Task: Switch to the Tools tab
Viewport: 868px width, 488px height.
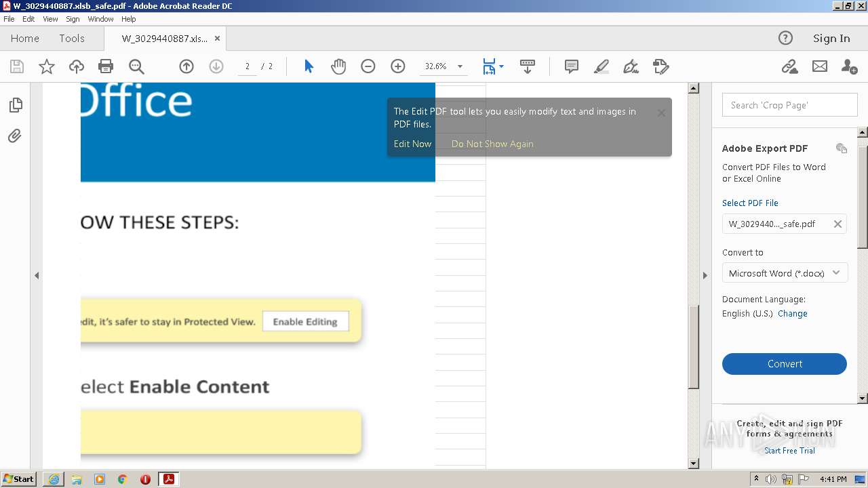Action: click(x=72, y=38)
